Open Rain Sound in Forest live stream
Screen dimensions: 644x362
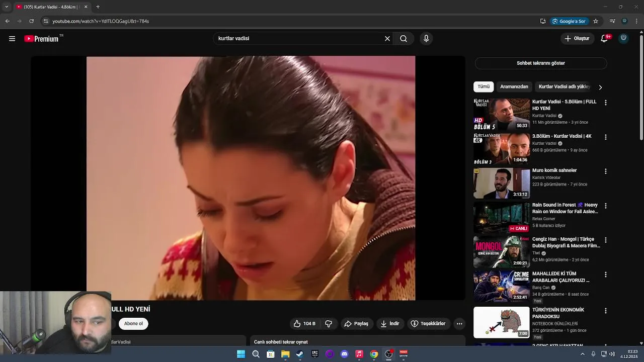click(x=502, y=218)
